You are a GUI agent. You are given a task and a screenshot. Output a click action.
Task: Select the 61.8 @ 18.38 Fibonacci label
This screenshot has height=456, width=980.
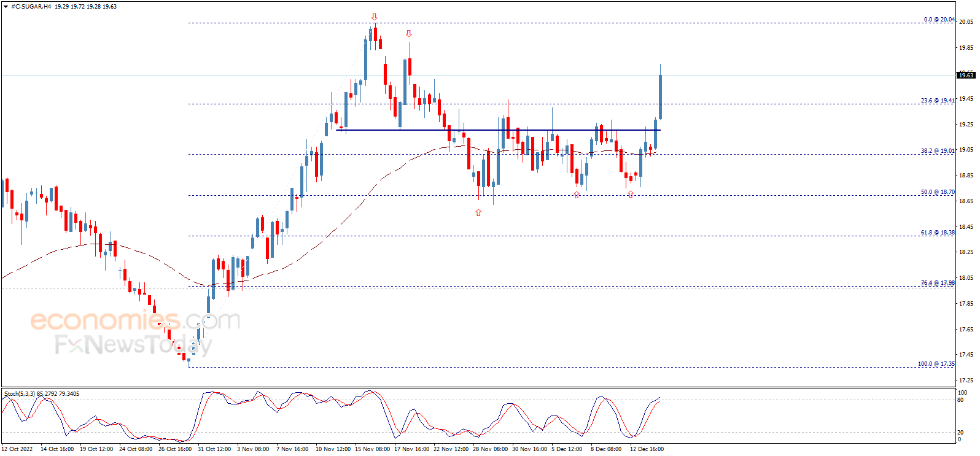[937, 233]
